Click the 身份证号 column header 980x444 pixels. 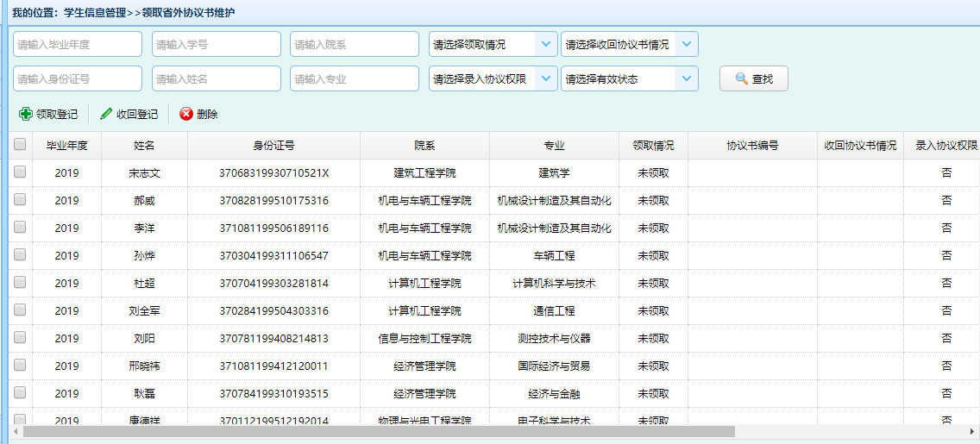tap(273, 146)
